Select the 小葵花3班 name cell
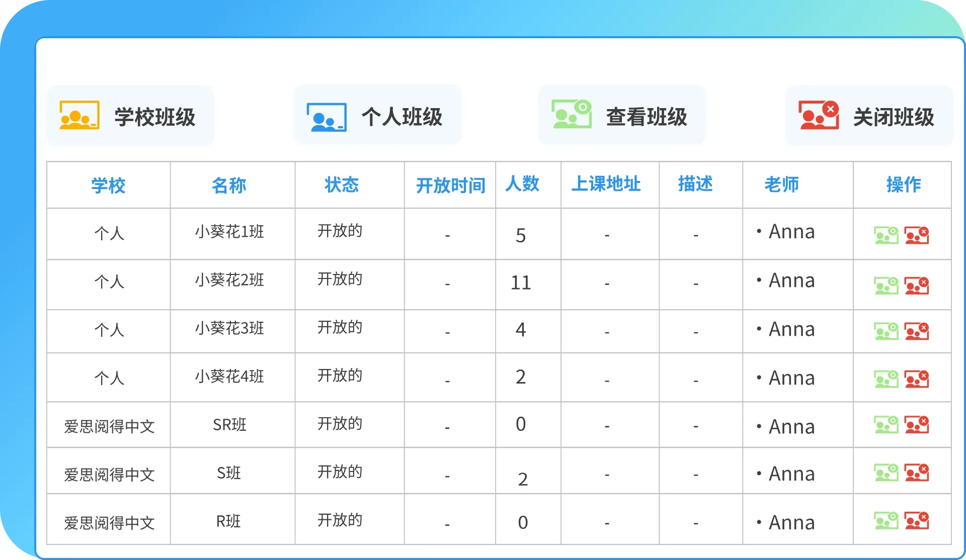The width and height of the screenshot is (966, 560). click(229, 328)
